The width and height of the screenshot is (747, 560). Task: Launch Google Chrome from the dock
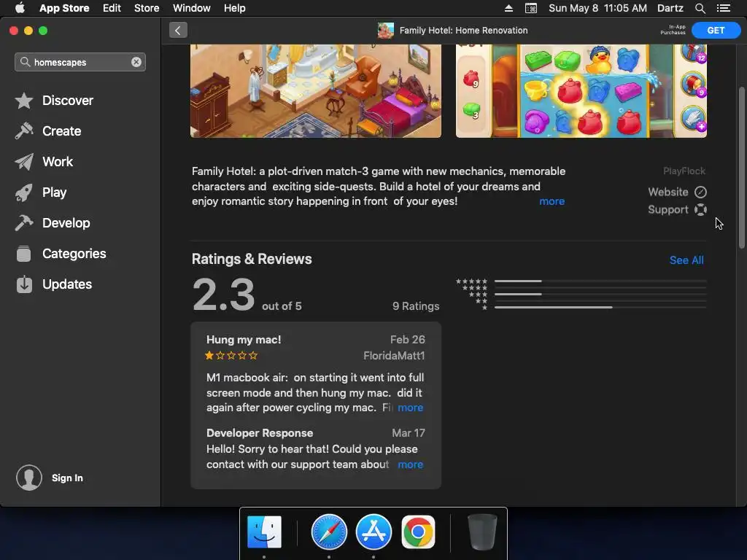418,532
